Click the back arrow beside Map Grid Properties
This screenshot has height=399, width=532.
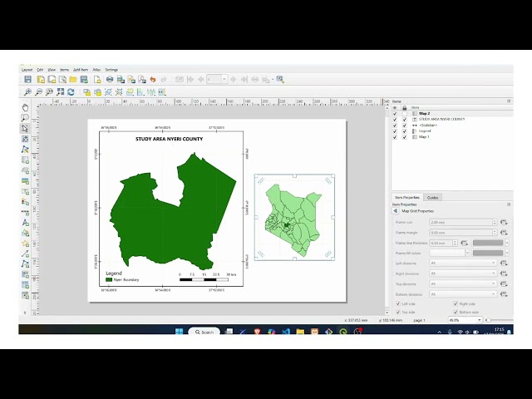coord(396,211)
